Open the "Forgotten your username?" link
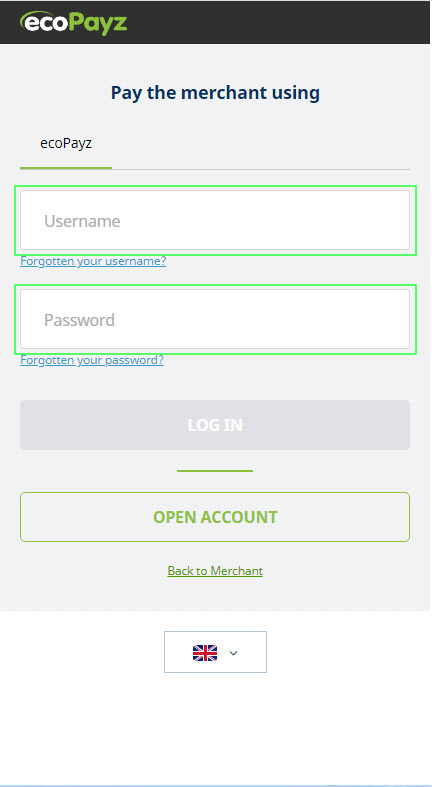 [x=93, y=261]
